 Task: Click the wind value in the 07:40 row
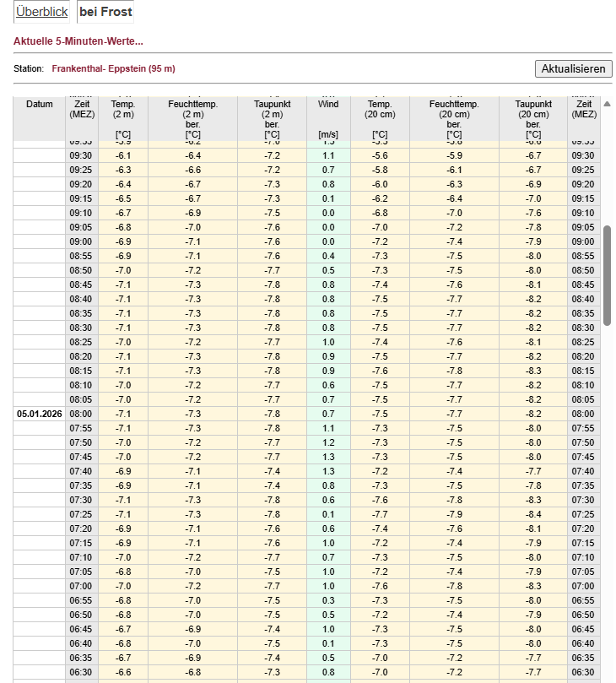coord(328,471)
